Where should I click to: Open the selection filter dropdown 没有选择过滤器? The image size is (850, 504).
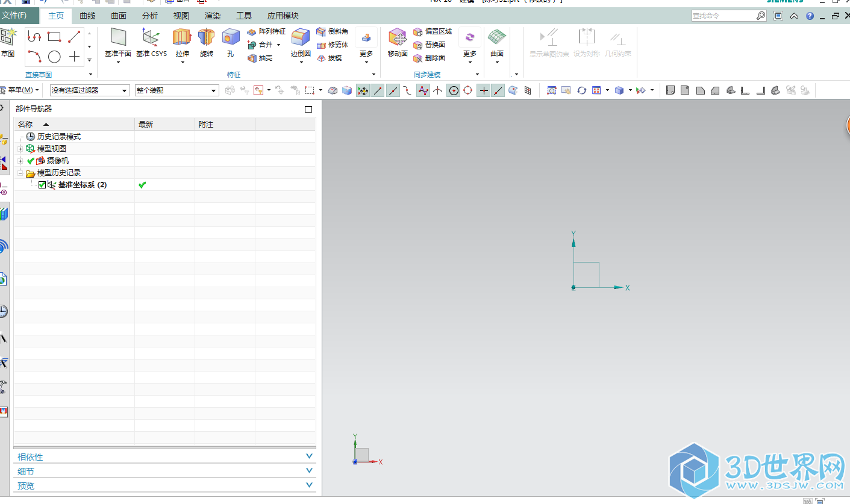click(x=90, y=90)
